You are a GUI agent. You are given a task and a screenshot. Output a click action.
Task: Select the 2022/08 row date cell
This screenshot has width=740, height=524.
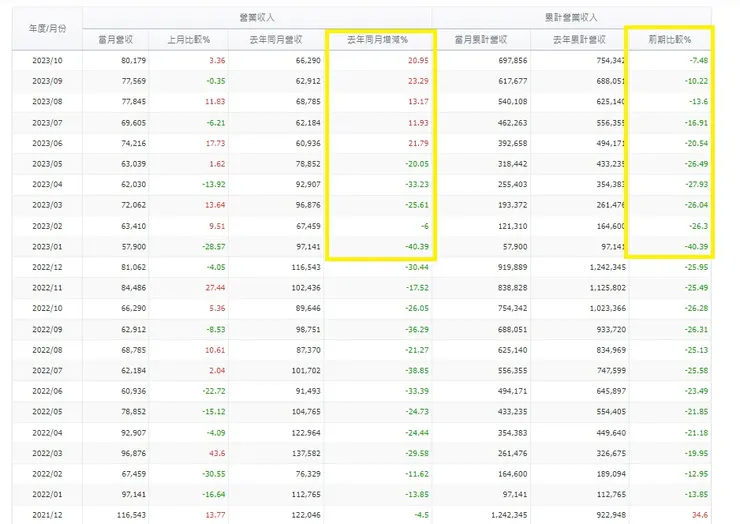tap(47, 350)
